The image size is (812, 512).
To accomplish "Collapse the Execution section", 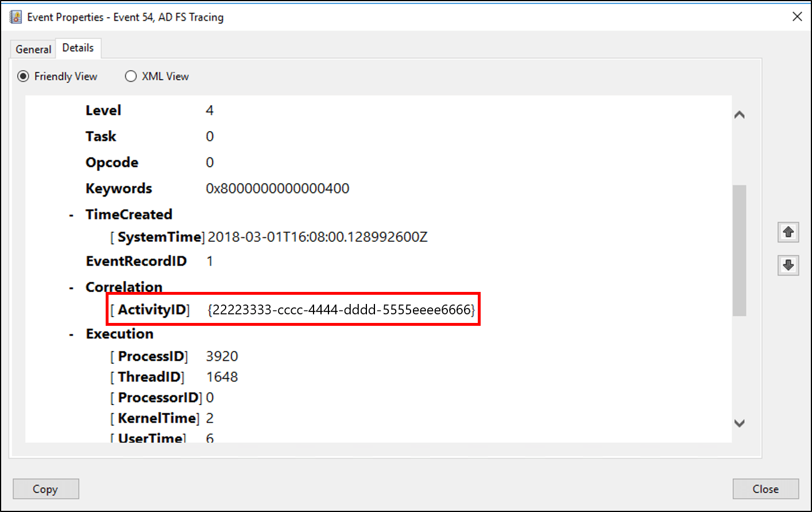I will [x=71, y=333].
